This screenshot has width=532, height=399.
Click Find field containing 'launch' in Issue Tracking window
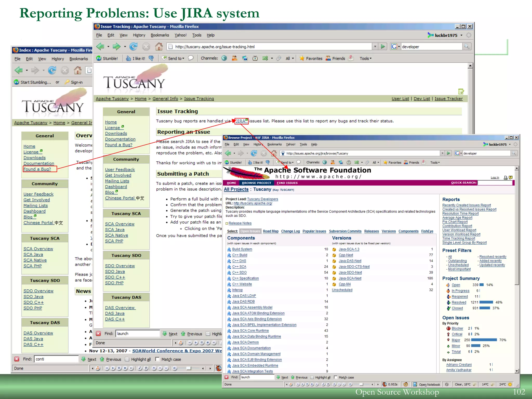pyautogui.click(x=138, y=334)
